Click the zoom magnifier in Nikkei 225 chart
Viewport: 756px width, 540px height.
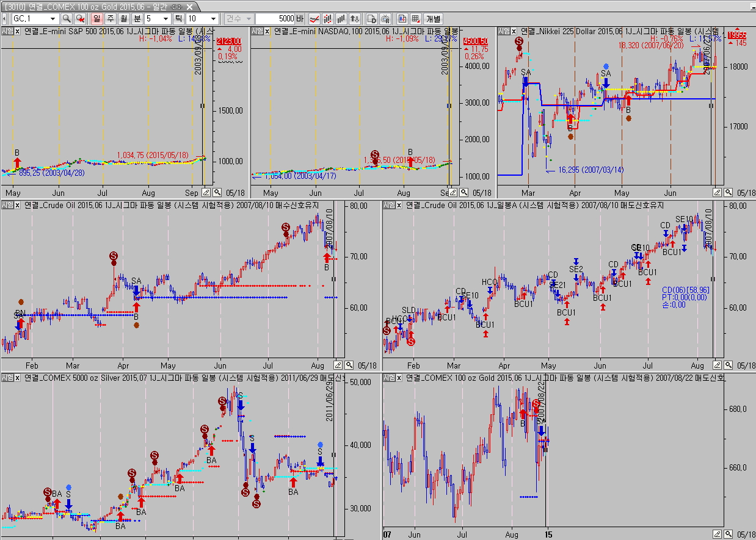730,192
